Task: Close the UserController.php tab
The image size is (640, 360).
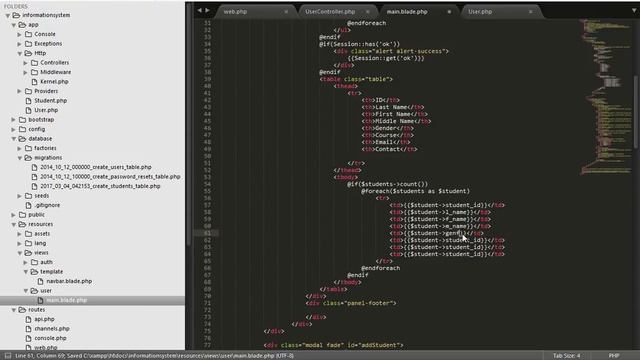Action: (368, 12)
